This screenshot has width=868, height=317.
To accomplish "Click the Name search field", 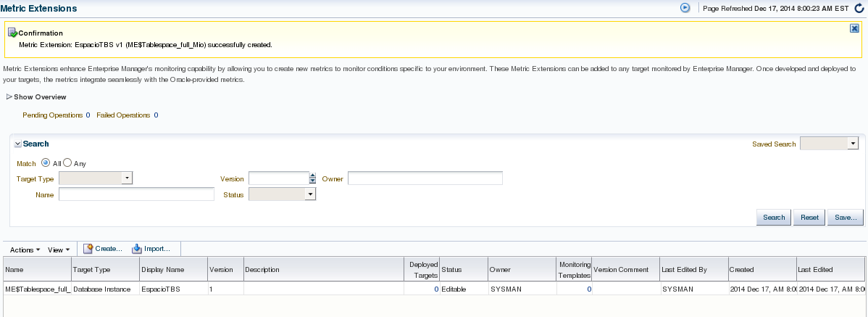I will point(137,194).
